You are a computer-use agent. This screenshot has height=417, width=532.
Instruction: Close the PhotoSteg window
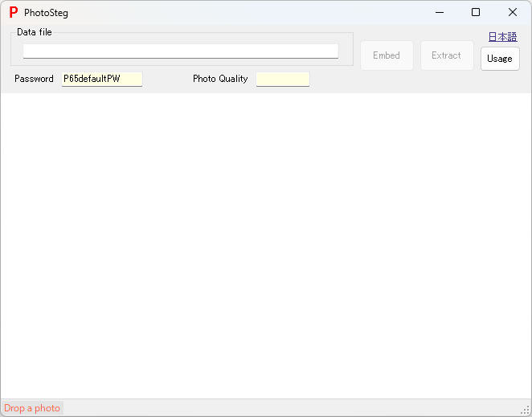point(513,13)
